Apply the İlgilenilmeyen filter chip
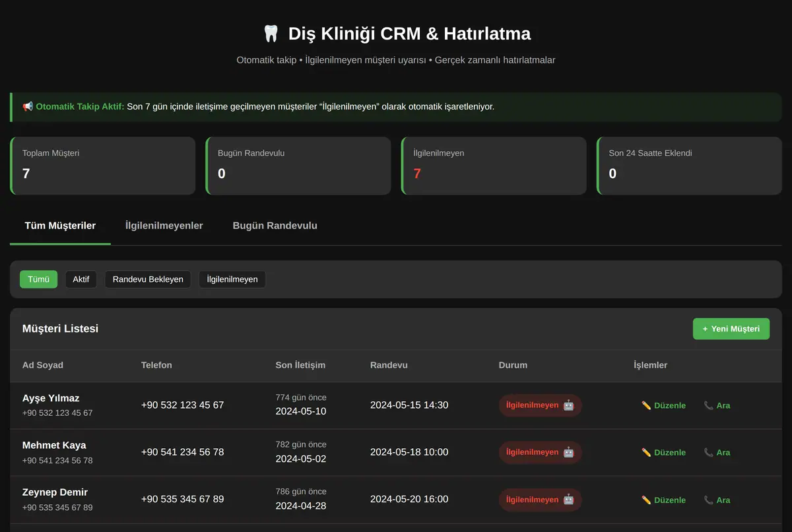 232,279
